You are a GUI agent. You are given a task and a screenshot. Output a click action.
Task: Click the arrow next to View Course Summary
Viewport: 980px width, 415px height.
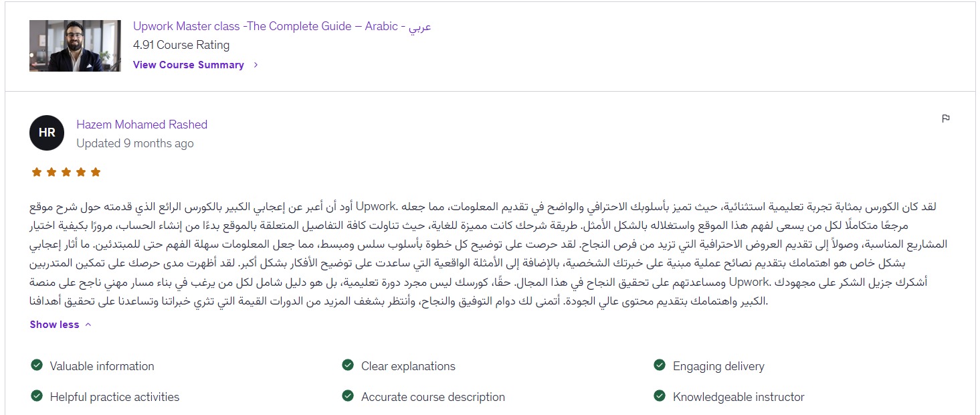(x=256, y=65)
